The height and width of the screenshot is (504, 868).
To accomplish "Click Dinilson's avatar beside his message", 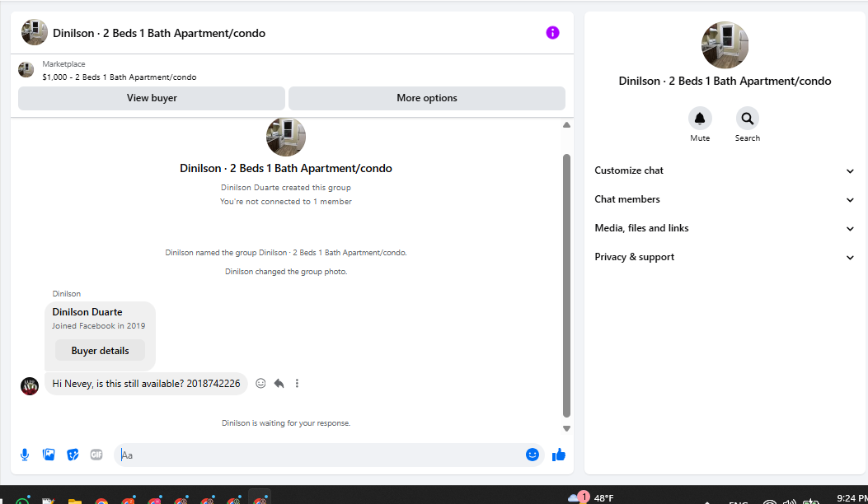I will pos(30,385).
